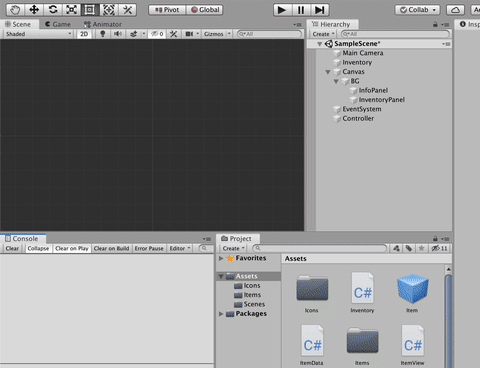Toggle scene audio speaker icon
480x368 pixels.
118,34
